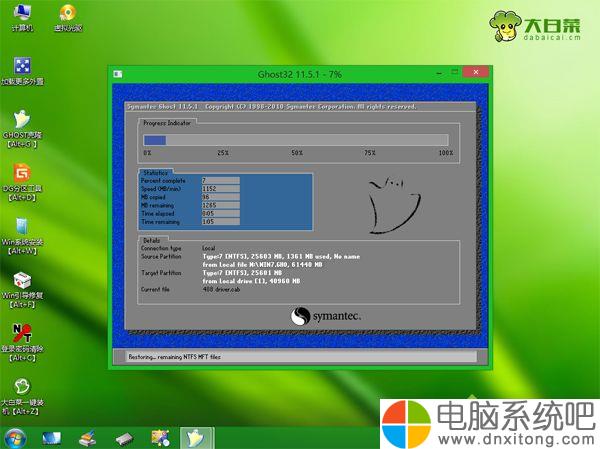Click the Ghost32 window system icon
Screen dimensions: 600x449
pyautogui.click(x=118, y=74)
